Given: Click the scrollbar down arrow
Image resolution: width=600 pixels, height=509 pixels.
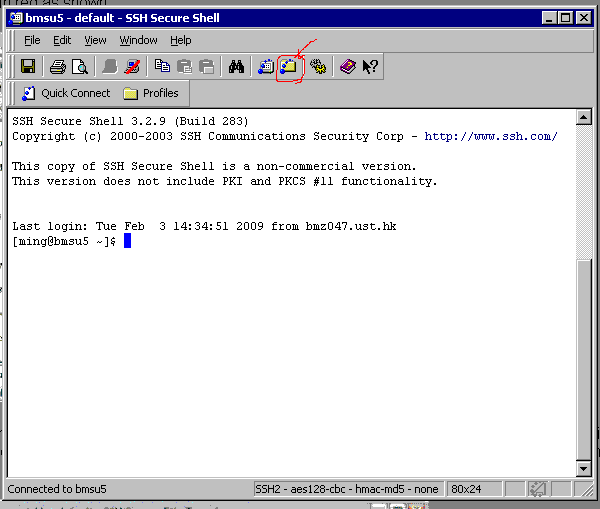Looking at the screenshot, I should pyautogui.click(x=584, y=469).
